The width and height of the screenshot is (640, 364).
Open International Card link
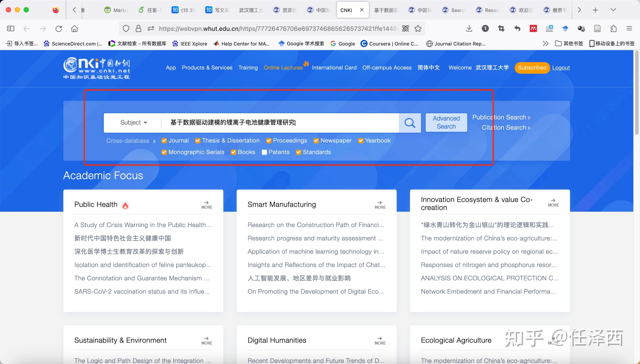pos(334,68)
